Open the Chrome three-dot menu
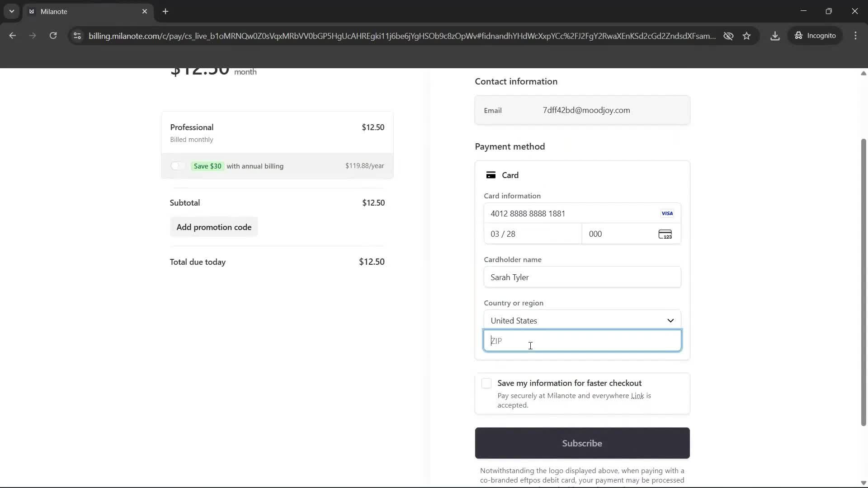868x488 pixels. pos(856,36)
